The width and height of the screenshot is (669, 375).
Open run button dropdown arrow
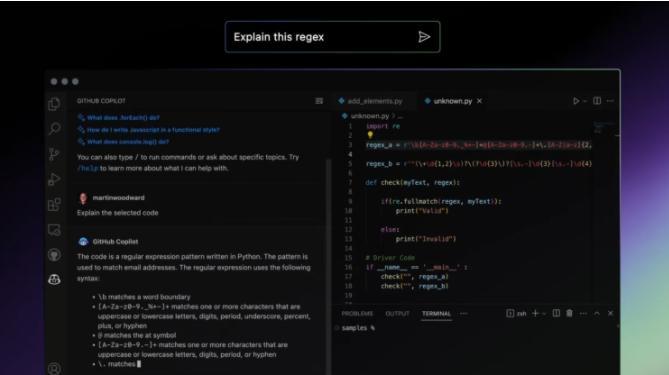coord(585,102)
